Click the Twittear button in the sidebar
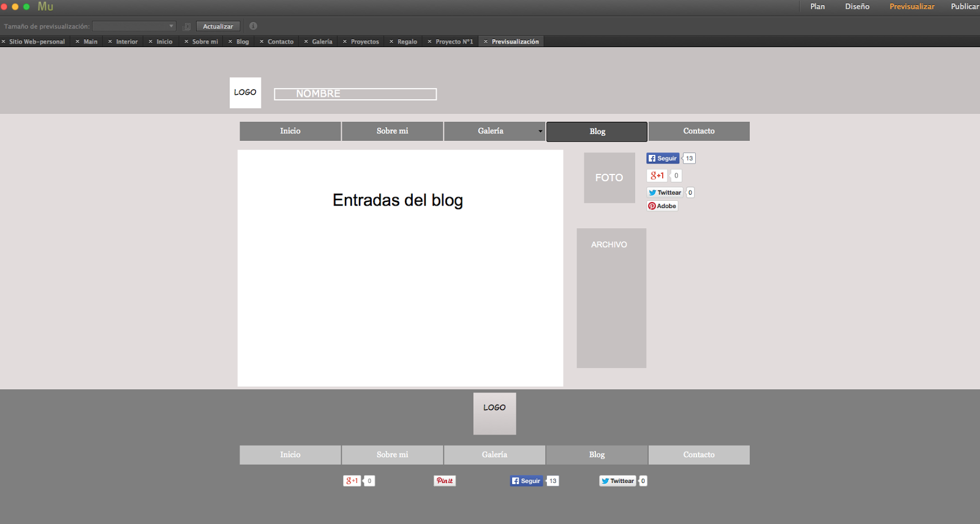This screenshot has height=524, width=980. [x=665, y=192]
